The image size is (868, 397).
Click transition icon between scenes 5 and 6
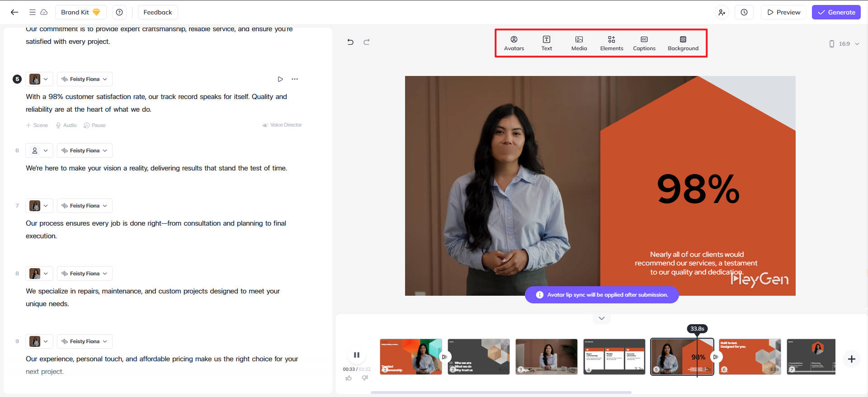(x=716, y=357)
